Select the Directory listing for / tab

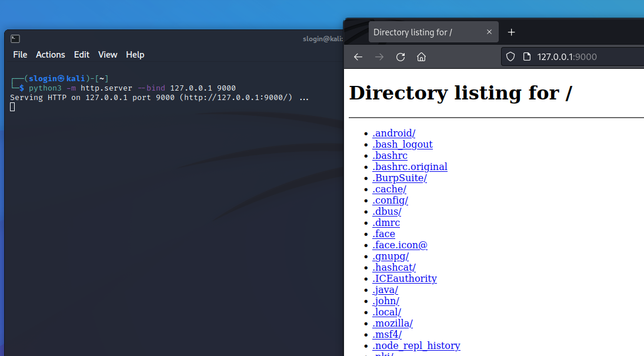[x=433, y=32]
